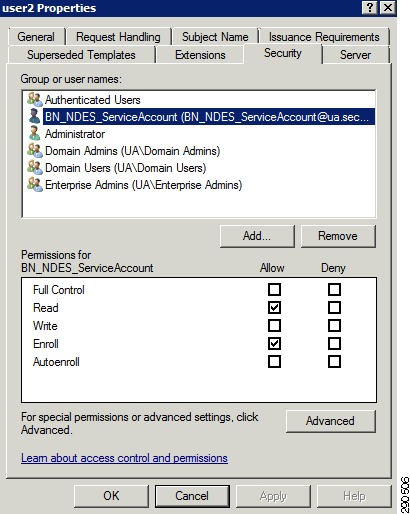The image size is (410, 514).
Task: Uncheck the Enroll Allow checkbox
Action: coord(274,343)
